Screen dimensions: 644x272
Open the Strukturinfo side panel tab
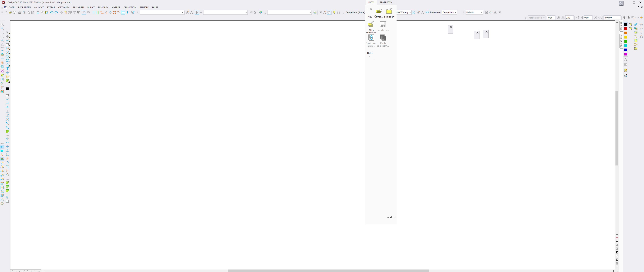[621, 41]
